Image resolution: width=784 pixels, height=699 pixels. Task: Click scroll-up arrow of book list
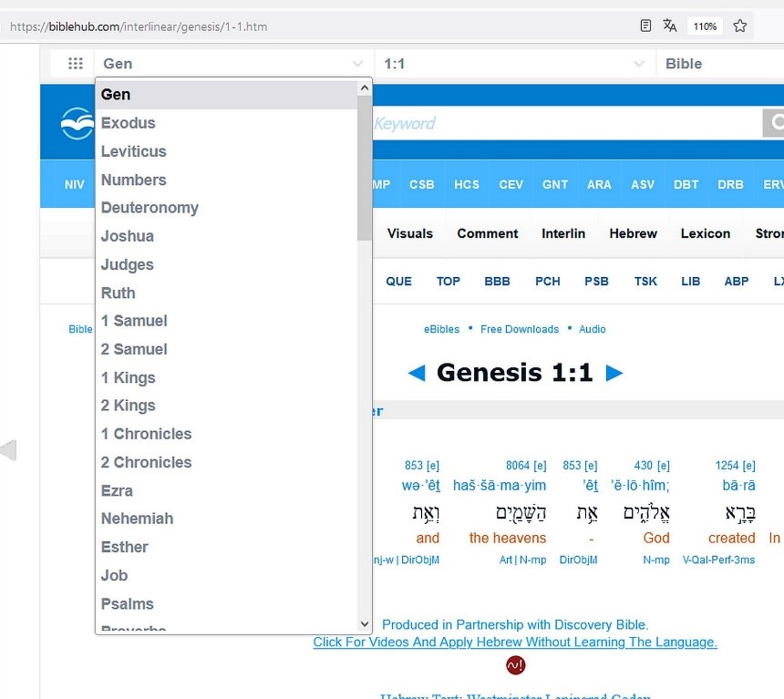[x=365, y=88]
